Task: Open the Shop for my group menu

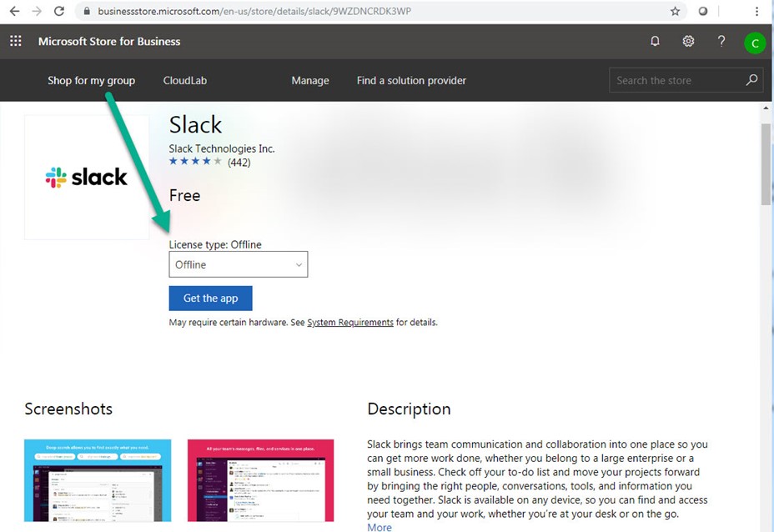Action: point(91,81)
